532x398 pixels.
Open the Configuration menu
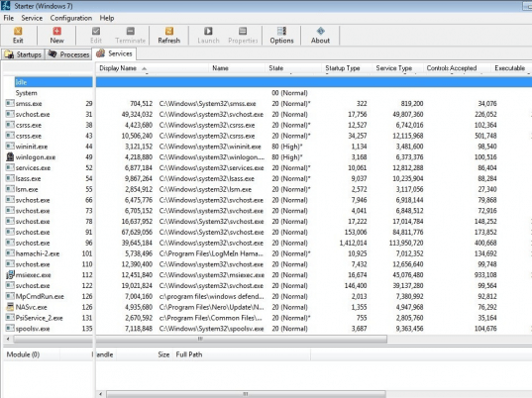pyautogui.click(x=71, y=18)
